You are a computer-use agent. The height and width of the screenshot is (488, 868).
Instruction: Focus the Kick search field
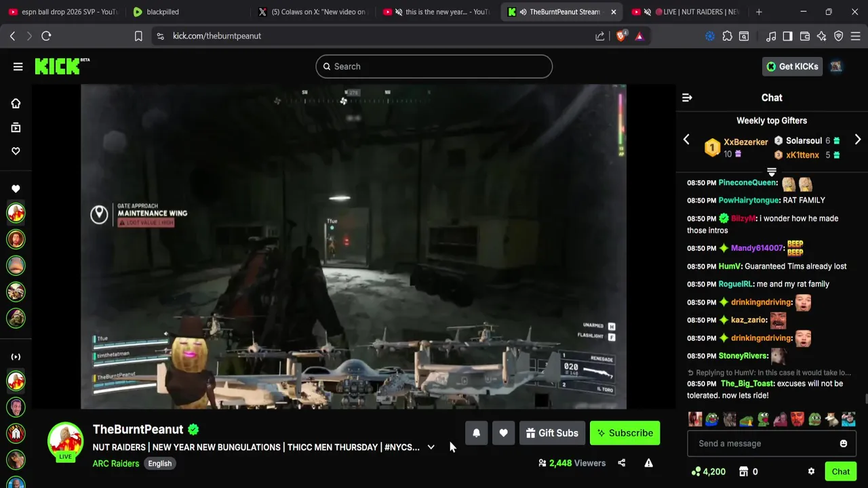point(434,66)
